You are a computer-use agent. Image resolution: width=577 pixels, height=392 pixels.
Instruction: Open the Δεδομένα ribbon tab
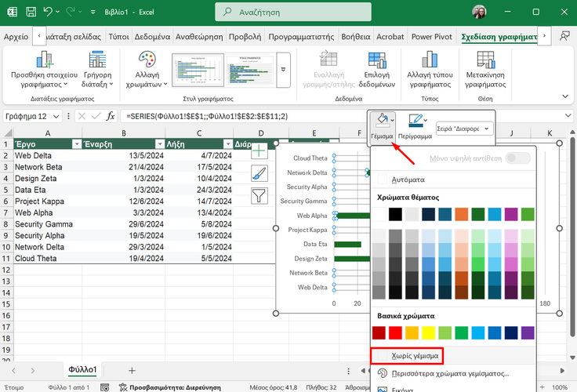tap(152, 37)
